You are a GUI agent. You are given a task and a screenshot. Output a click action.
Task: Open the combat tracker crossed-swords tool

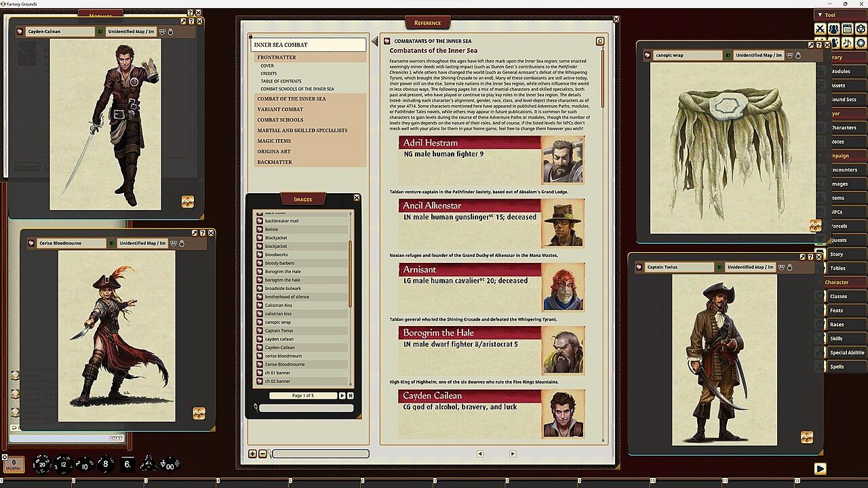pyautogui.click(x=820, y=29)
